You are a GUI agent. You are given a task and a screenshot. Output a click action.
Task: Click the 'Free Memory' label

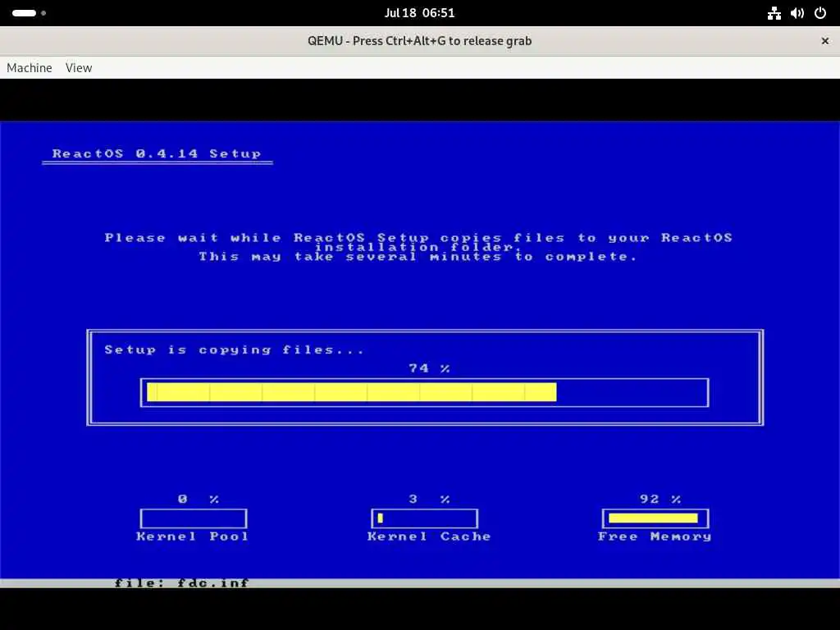coord(655,536)
